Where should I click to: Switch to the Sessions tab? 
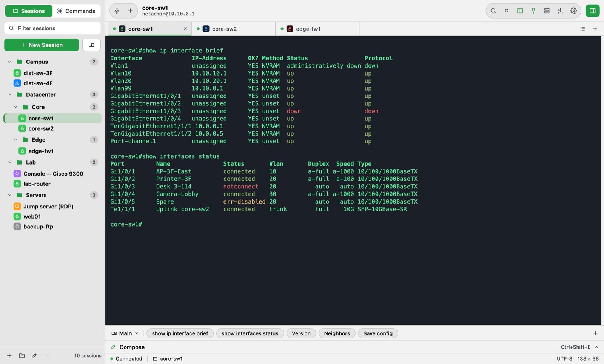tap(29, 11)
